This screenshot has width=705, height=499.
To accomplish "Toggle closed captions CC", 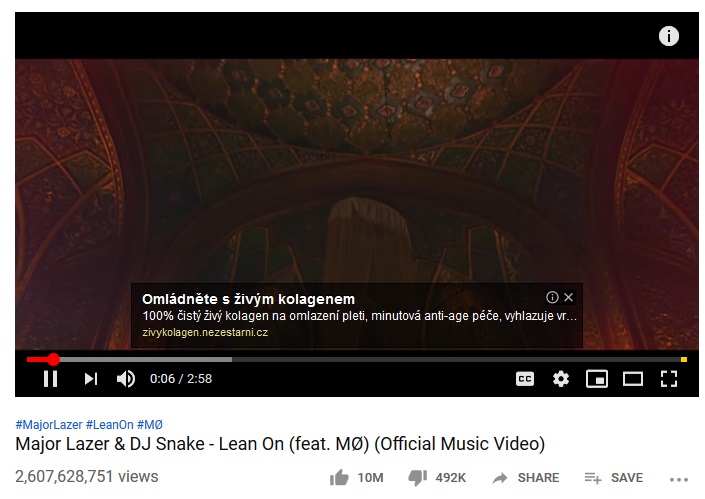I will pyautogui.click(x=525, y=379).
